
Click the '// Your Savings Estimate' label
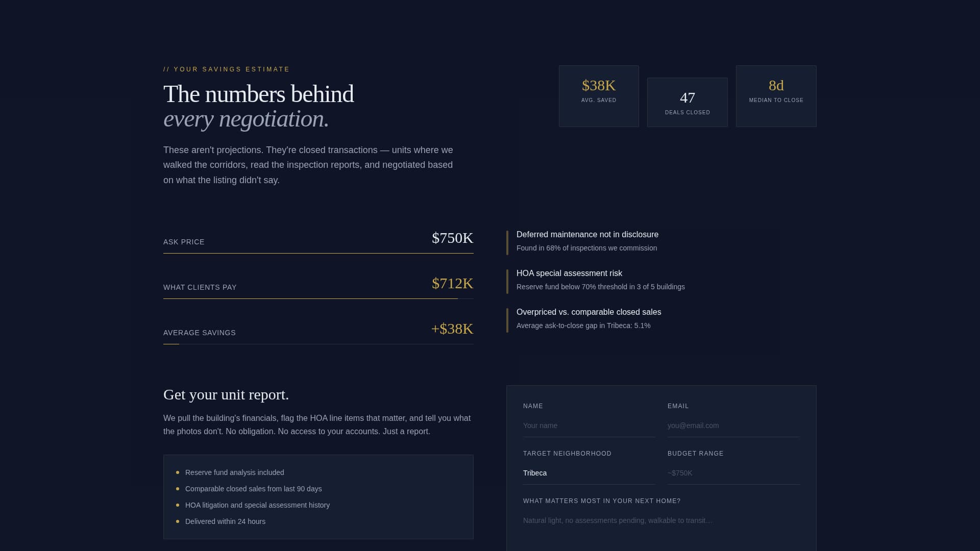(226, 69)
